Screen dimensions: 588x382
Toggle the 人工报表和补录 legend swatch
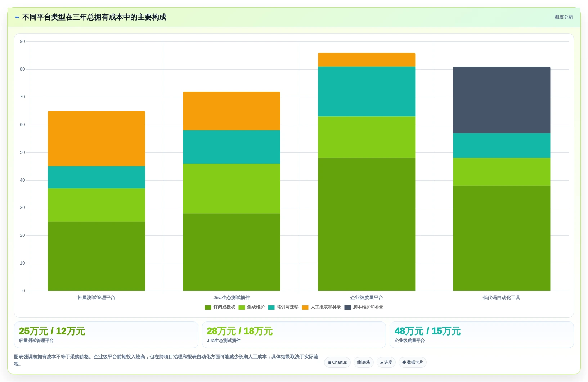(305, 307)
